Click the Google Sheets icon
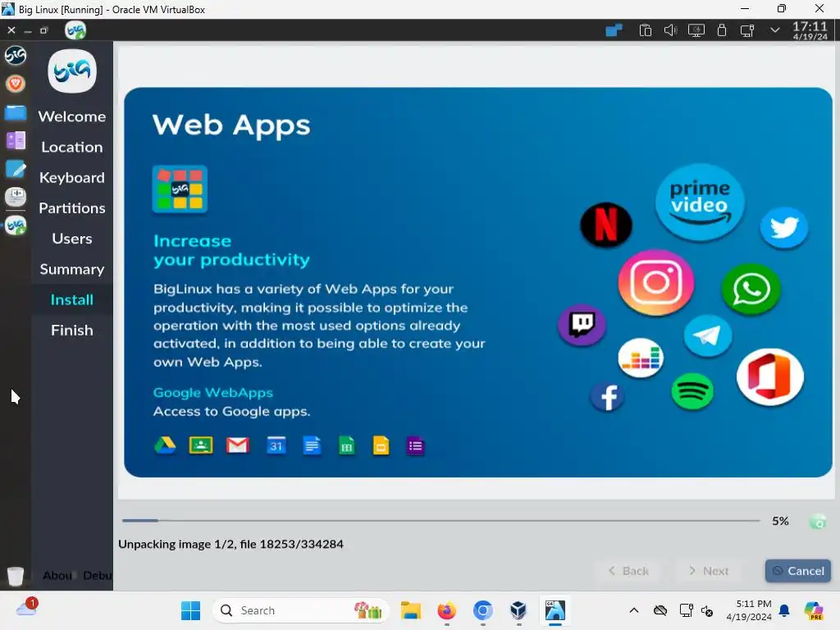This screenshot has width=840, height=630. [x=347, y=445]
